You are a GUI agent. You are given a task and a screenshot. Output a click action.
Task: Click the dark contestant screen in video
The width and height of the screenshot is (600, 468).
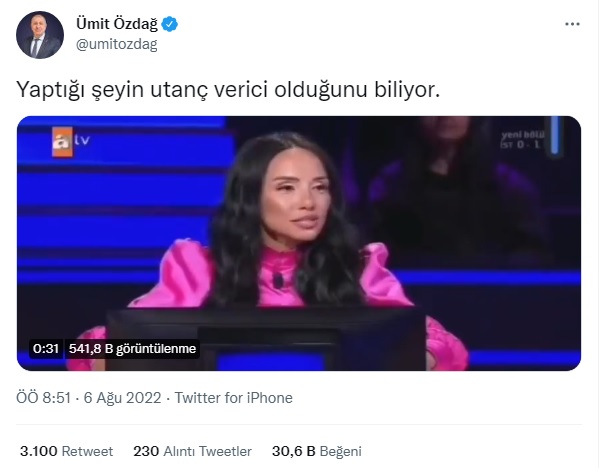pos(266,338)
